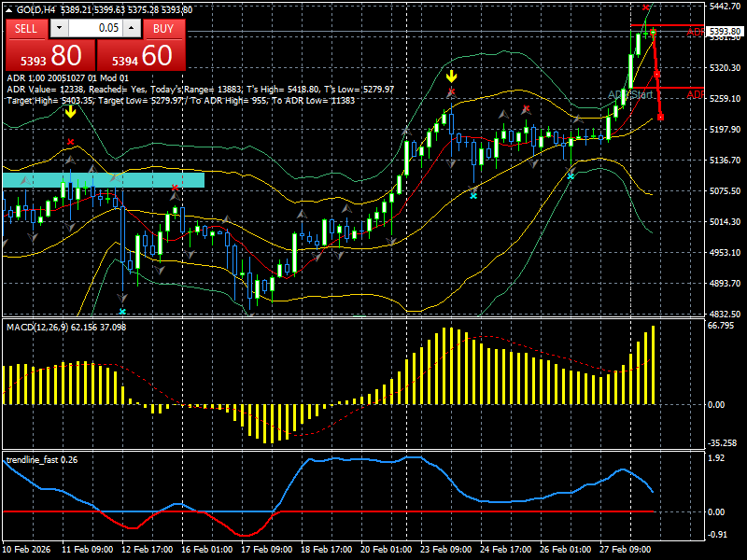
Task: Select the bottom square handle of red trendline
Action: click(x=660, y=118)
